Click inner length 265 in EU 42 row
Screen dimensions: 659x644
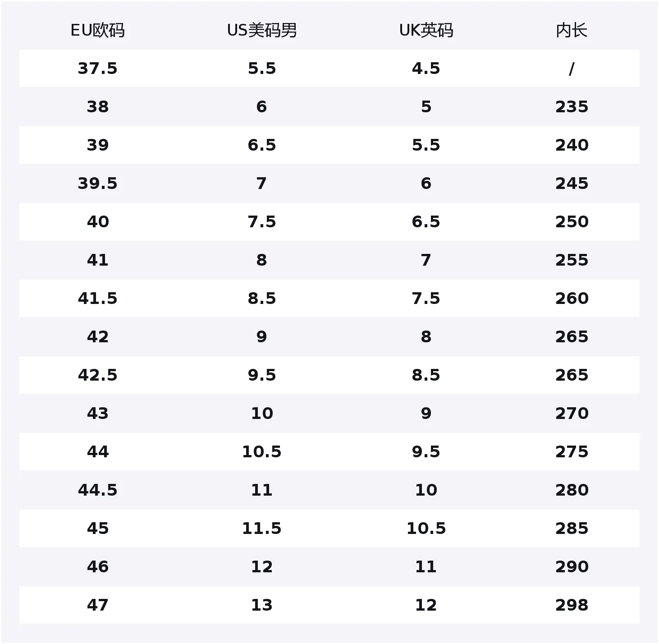(x=572, y=337)
